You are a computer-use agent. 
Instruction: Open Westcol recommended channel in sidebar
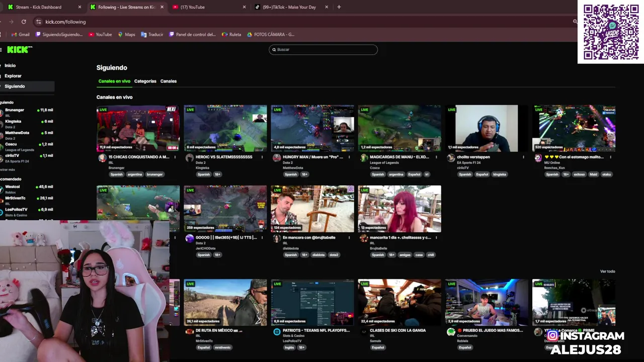[x=27, y=189]
